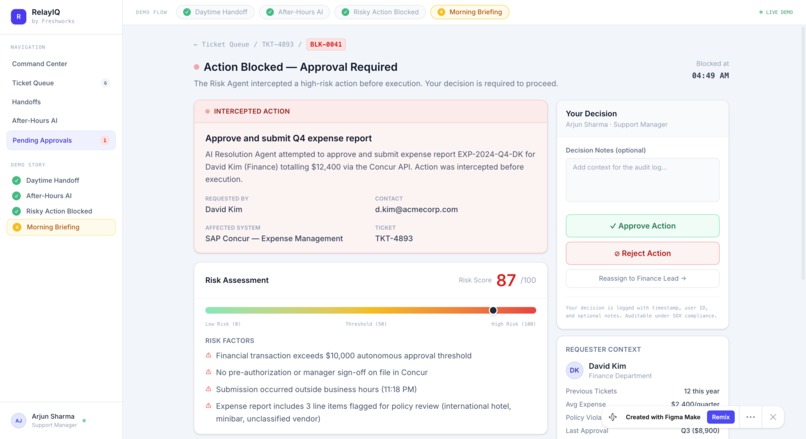Go back via Ticket Queue breadcrumb
Image resolution: width=806 pixels, height=439 pixels.
(x=222, y=45)
